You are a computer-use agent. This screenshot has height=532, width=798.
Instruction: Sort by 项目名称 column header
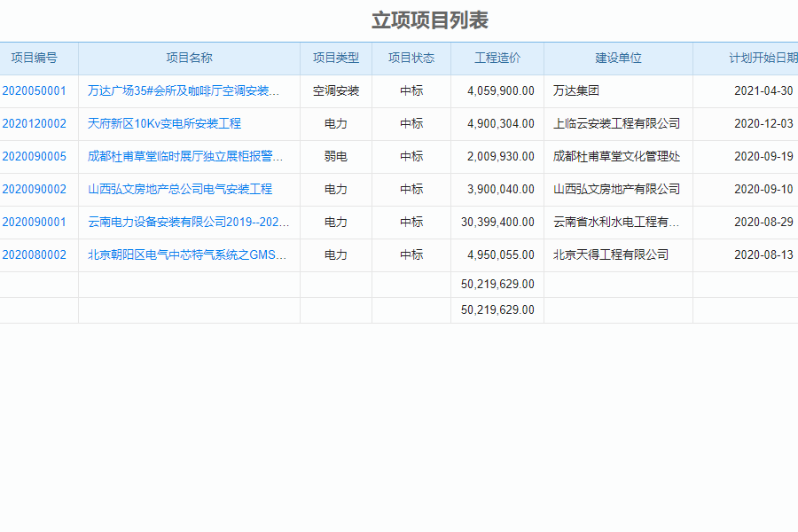[x=190, y=58]
